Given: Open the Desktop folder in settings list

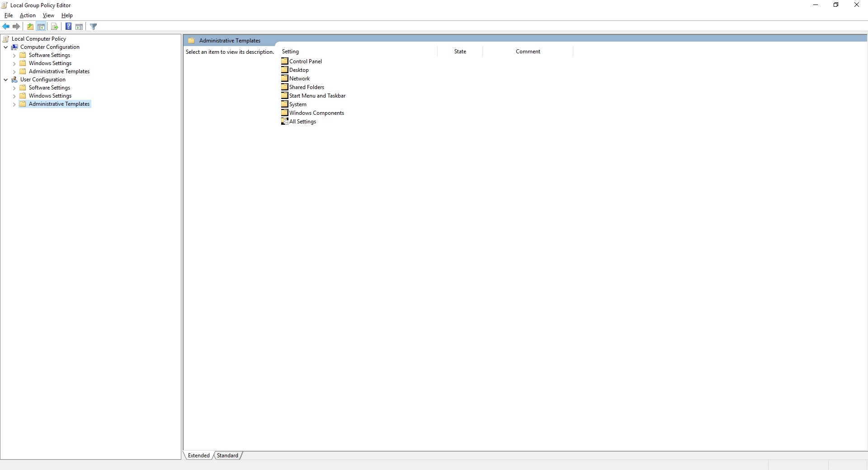Looking at the screenshot, I should click(299, 70).
